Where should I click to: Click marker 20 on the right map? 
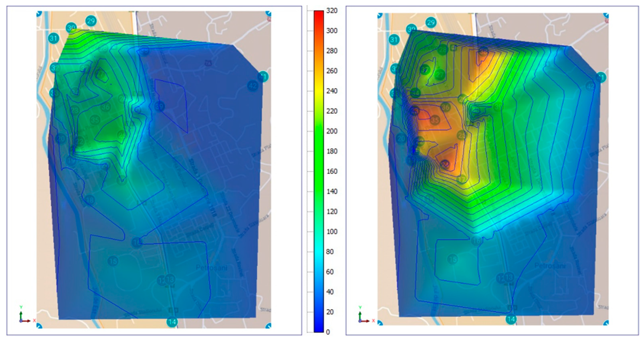pyautogui.click(x=401, y=139)
